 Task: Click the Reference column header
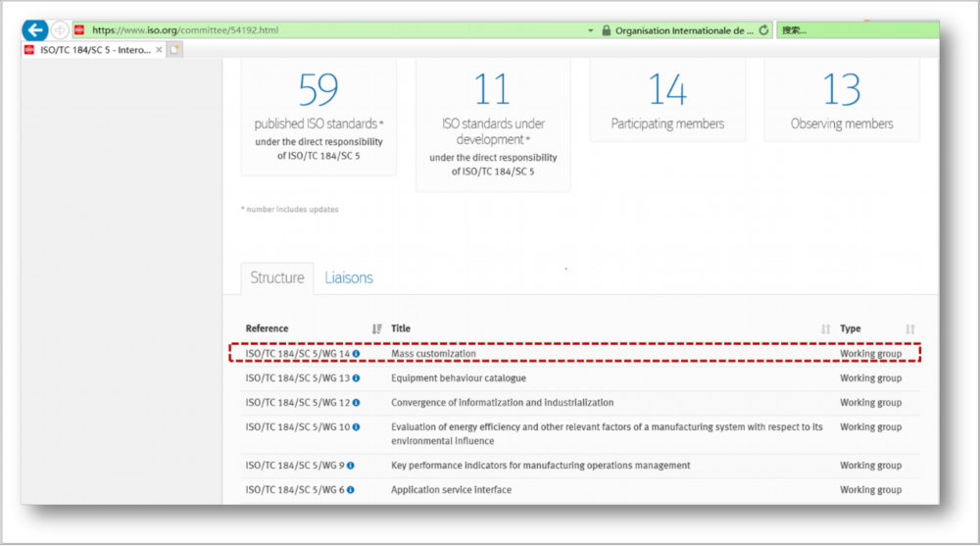pos(267,328)
